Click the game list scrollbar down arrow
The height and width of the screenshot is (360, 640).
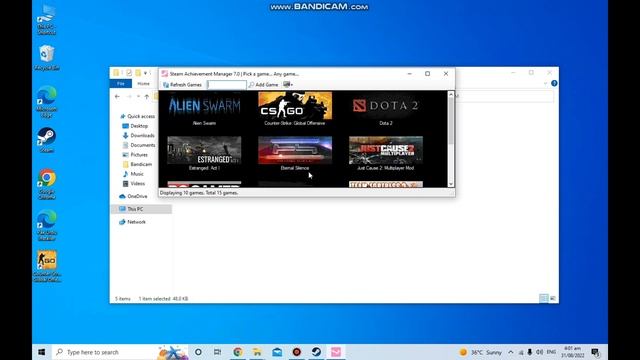coord(451,184)
